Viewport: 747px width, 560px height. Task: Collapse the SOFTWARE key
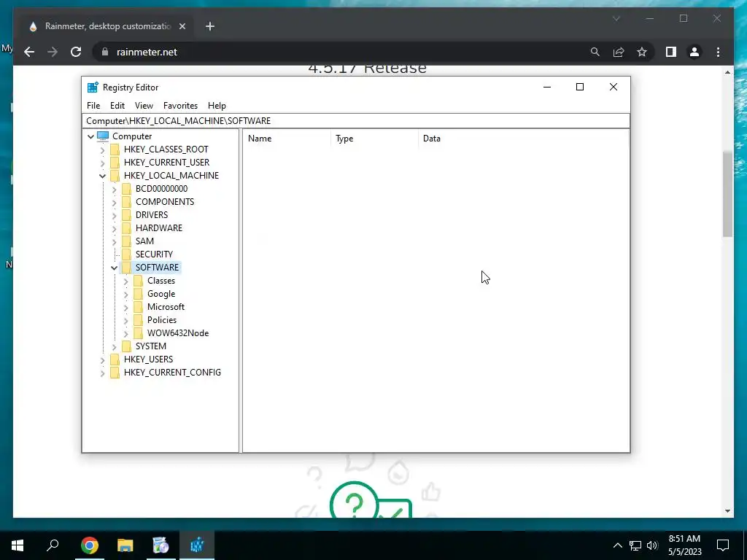coord(114,268)
